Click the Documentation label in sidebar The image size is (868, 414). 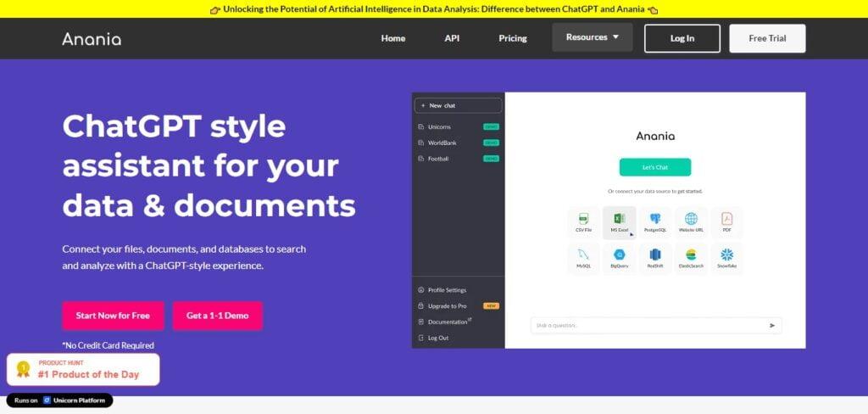pos(448,322)
